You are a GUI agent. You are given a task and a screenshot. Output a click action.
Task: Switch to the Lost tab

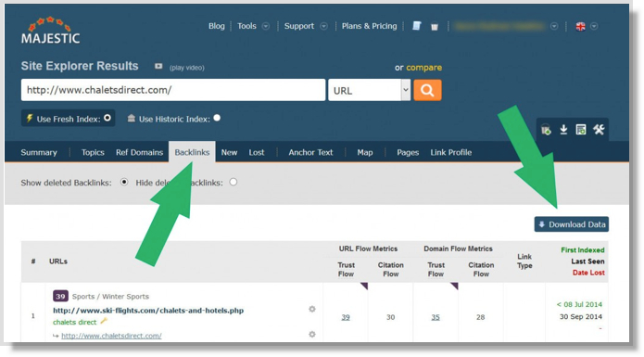pos(257,152)
